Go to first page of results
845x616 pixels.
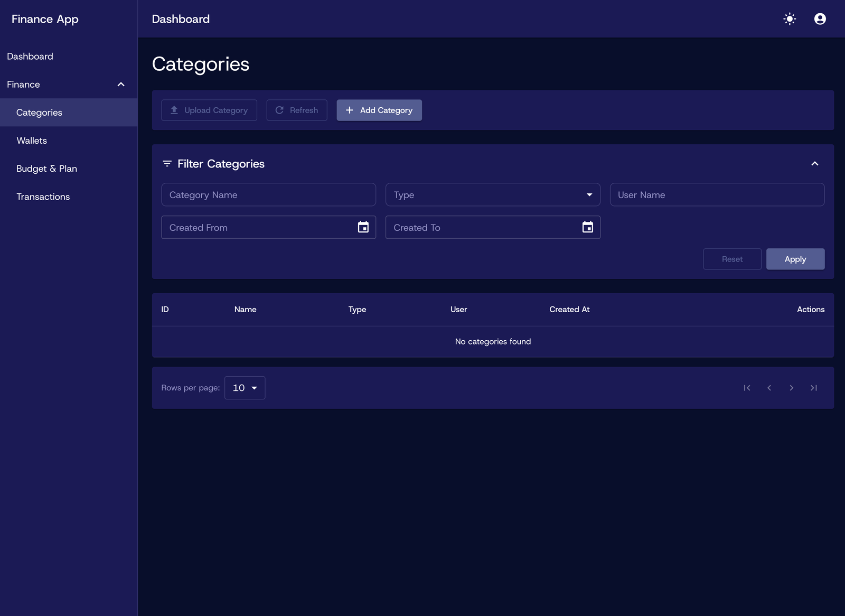(747, 388)
